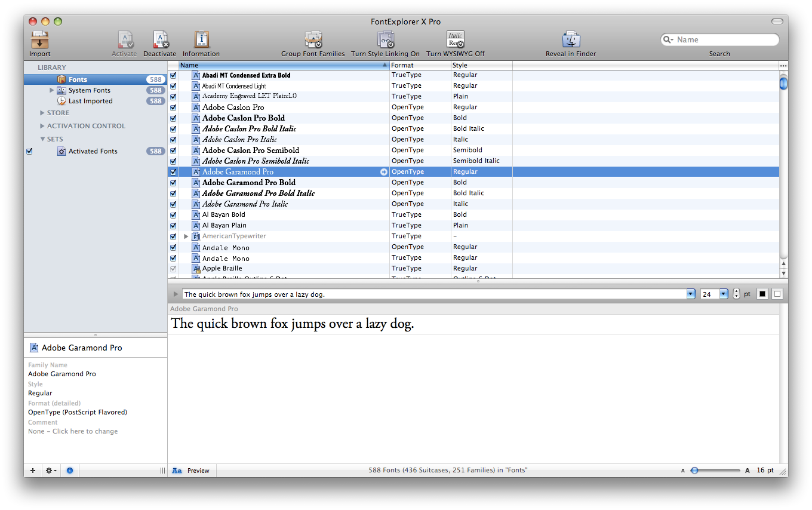Select the Al Bayan Plain row
This screenshot has height=510, width=812.
point(473,225)
